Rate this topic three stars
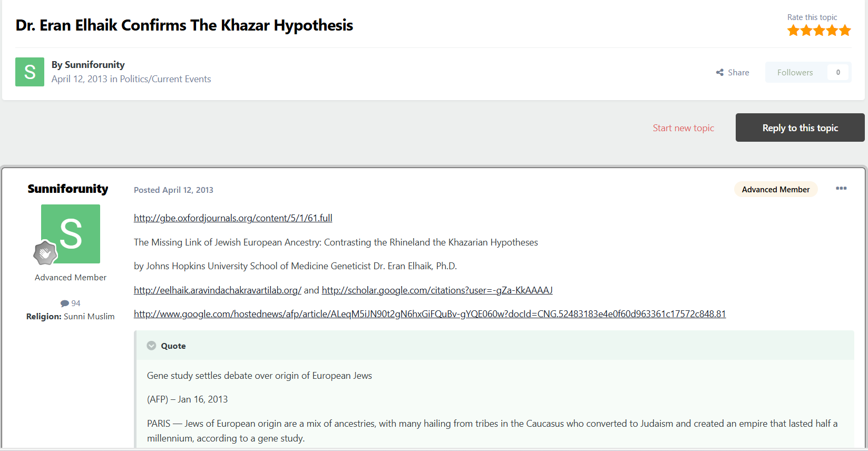 click(820, 31)
